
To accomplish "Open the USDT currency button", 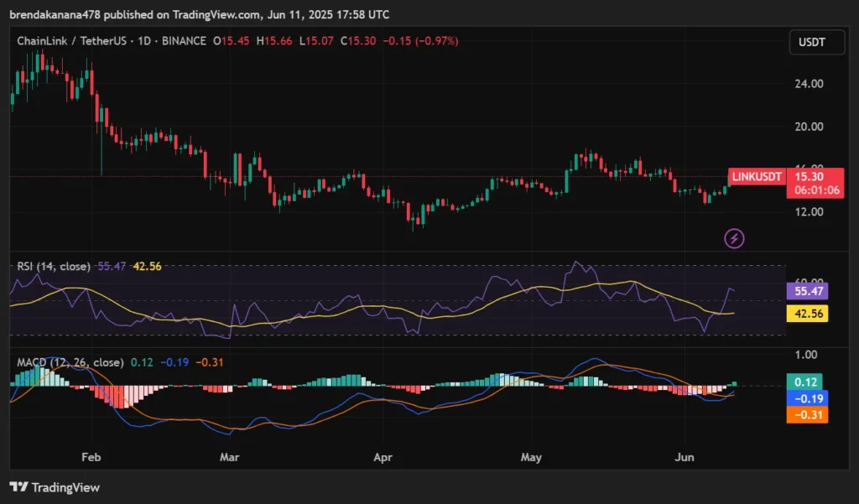I will [x=817, y=42].
